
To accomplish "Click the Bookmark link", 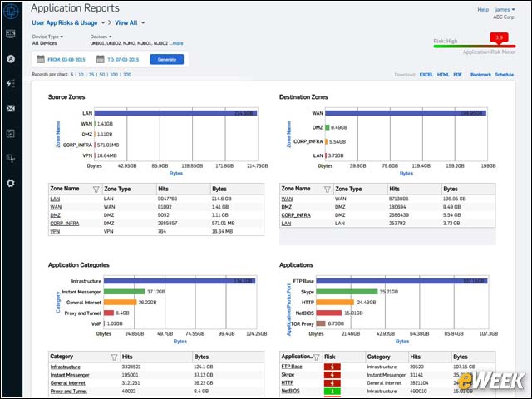I will point(480,75).
